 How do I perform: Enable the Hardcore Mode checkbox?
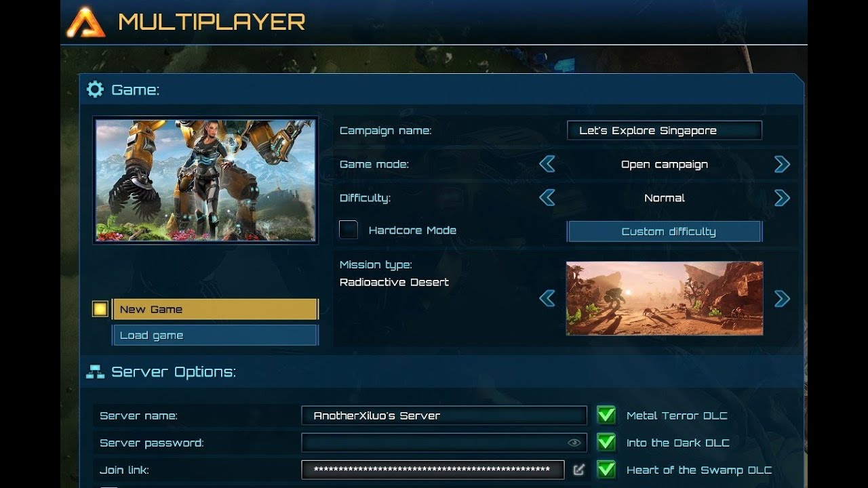click(x=349, y=230)
